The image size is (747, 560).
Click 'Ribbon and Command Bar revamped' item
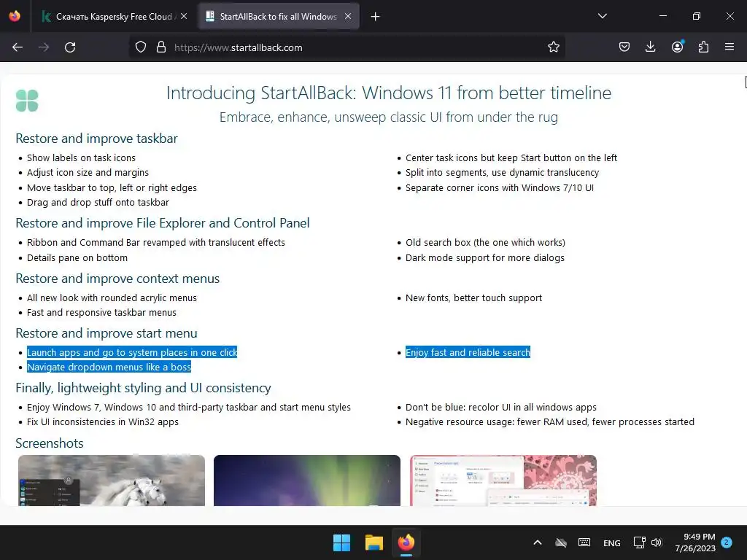(156, 242)
